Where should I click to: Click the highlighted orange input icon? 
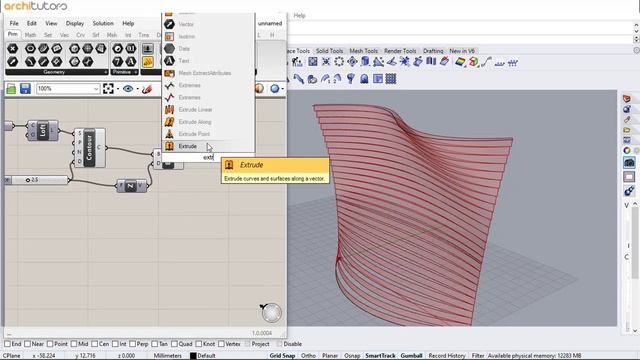[148, 62]
